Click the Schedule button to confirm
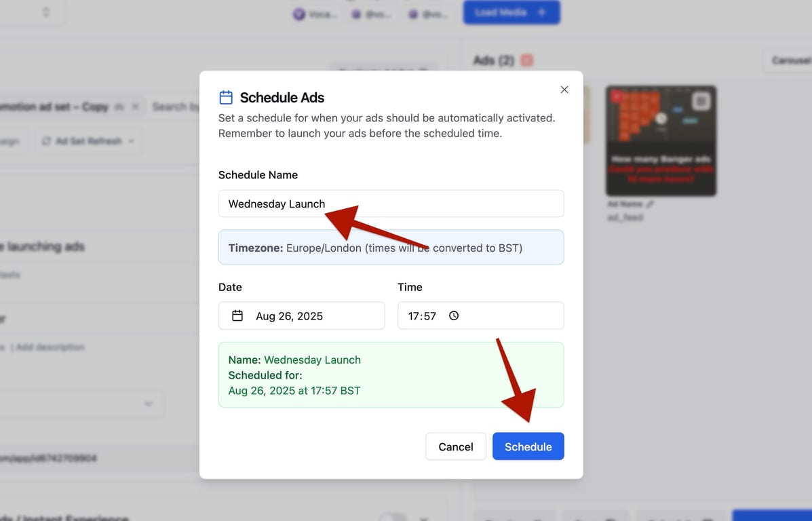812x521 pixels. click(528, 446)
